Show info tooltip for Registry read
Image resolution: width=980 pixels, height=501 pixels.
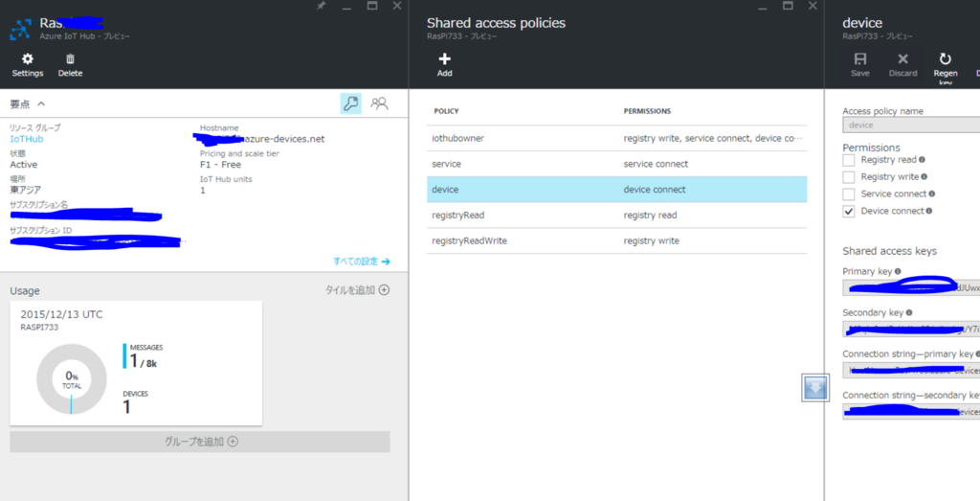[922, 159]
